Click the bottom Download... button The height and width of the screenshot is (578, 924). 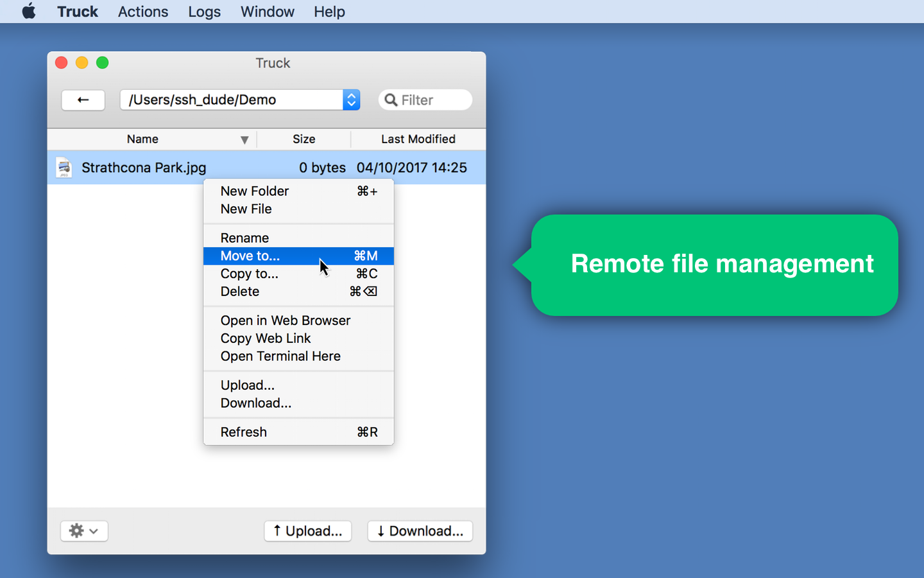[420, 531]
